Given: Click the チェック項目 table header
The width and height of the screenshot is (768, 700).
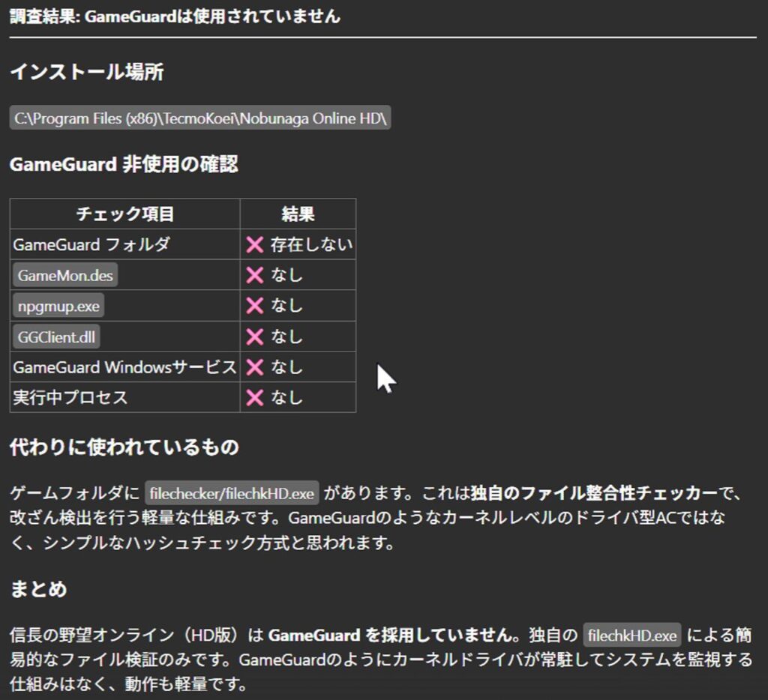Looking at the screenshot, I should pos(124,214).
